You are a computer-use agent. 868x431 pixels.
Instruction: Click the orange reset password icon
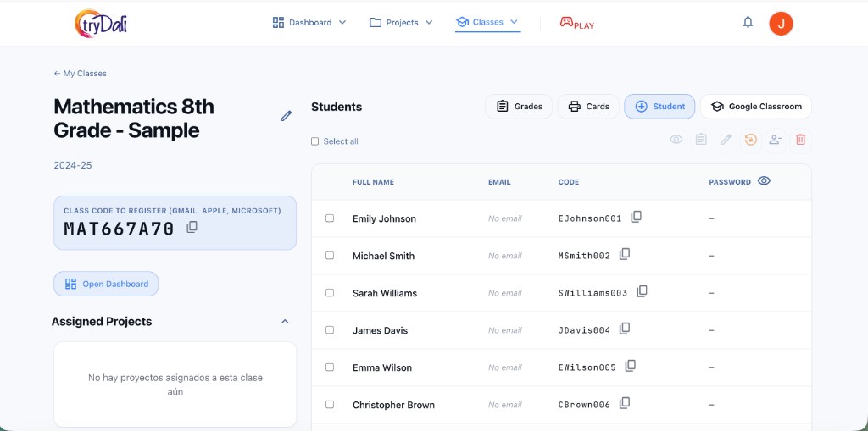[750, 140]
